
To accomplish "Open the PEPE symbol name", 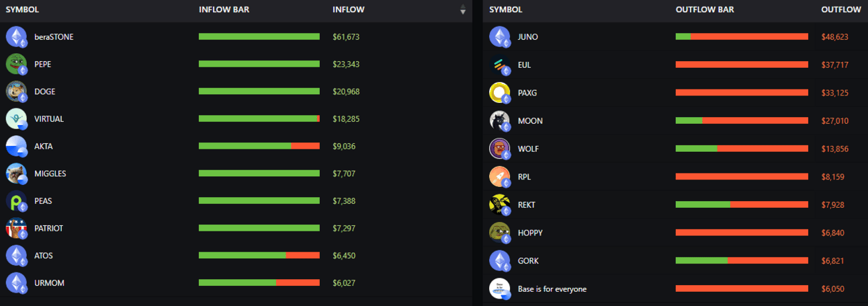I will [43, 64].
